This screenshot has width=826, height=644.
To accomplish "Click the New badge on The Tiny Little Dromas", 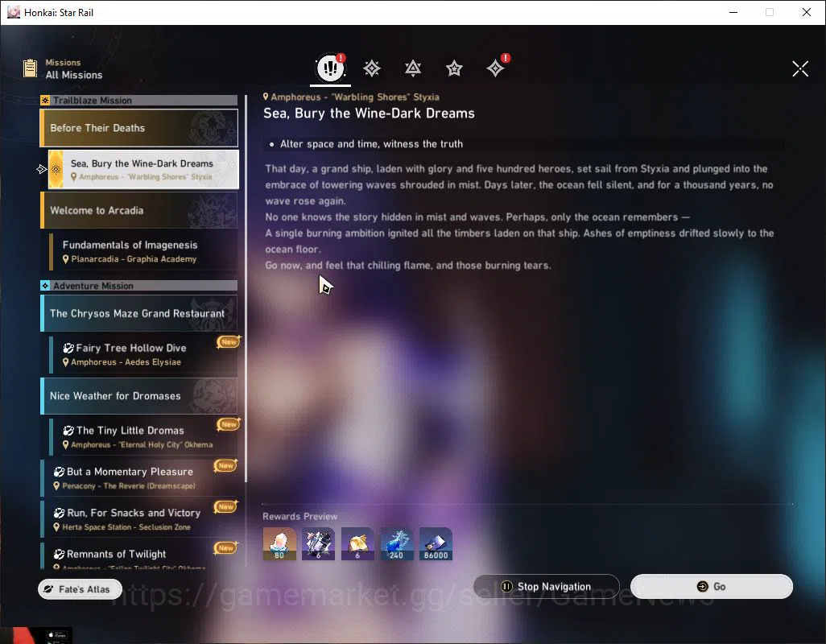I will (x=229, y=424).
